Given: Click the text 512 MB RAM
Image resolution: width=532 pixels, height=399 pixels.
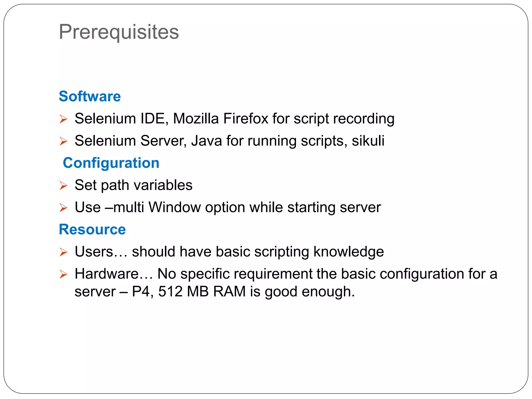Looking at the screenshot, I should pyautogui.click(x=202, y=291).
